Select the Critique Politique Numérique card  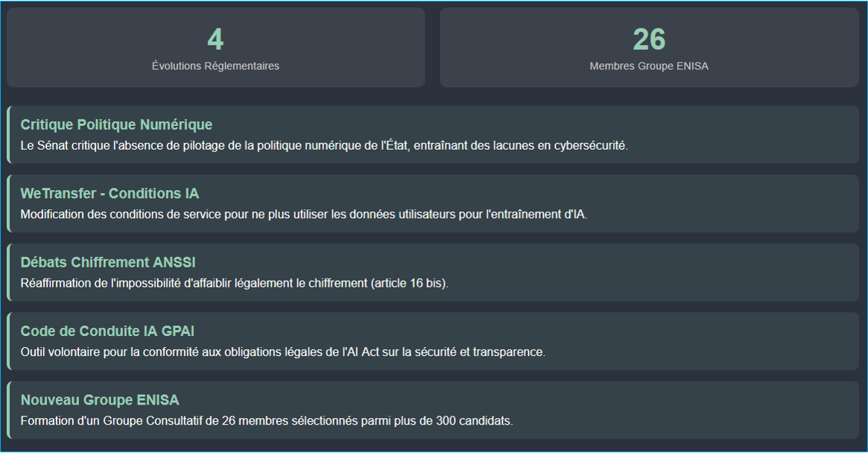(433, 135)
